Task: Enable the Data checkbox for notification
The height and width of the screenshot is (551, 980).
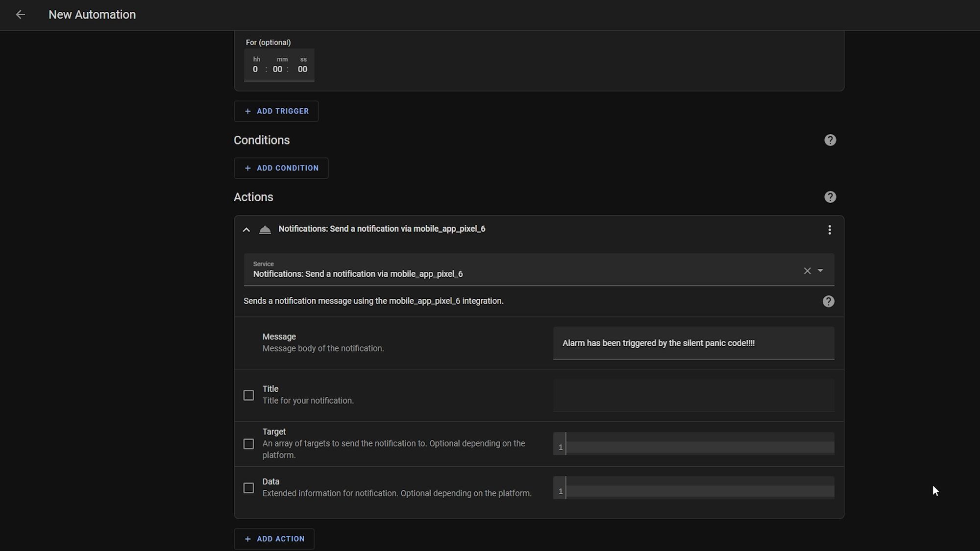Action: click(x=248, y=487)
